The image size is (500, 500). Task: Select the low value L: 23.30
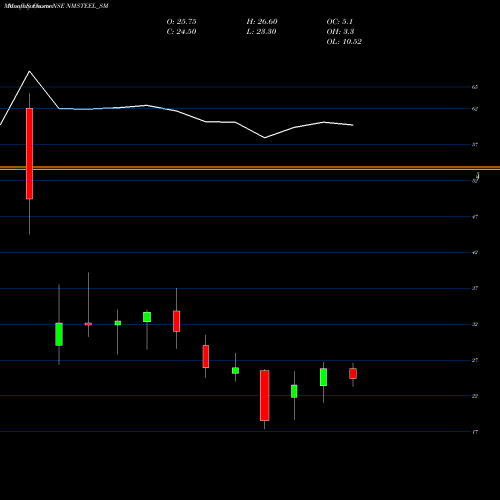tap(261, 32)
